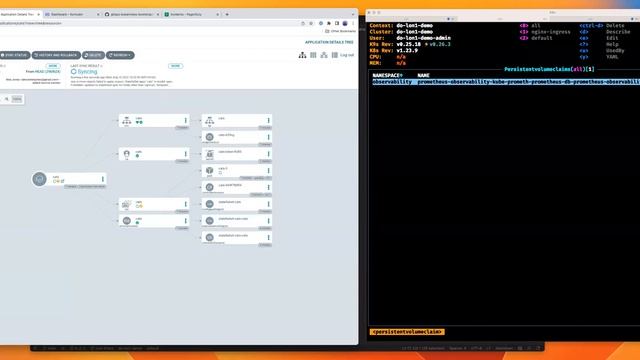Select the cats-0 pod node icon
The height and width of the screenshot is (360, 640).
tap(209, 170)
